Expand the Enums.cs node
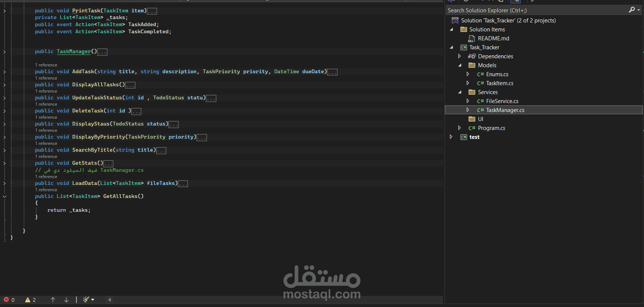 pyautogui.click(x=468, y=74)
